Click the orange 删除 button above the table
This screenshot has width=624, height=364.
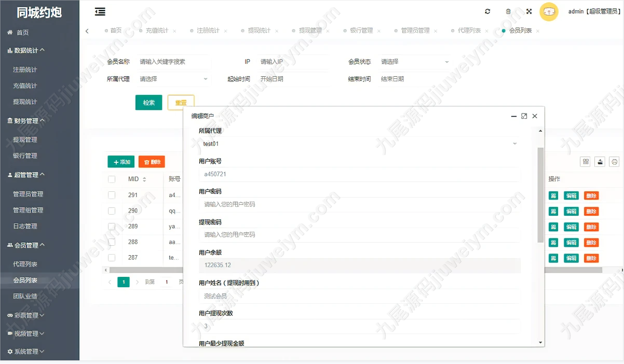click(x=152, y=162)
